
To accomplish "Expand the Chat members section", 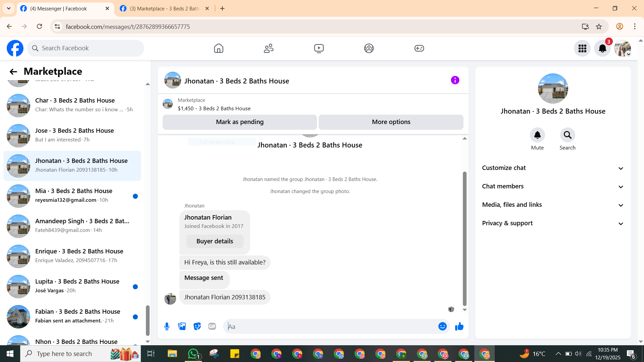I will tap(553, 186).
